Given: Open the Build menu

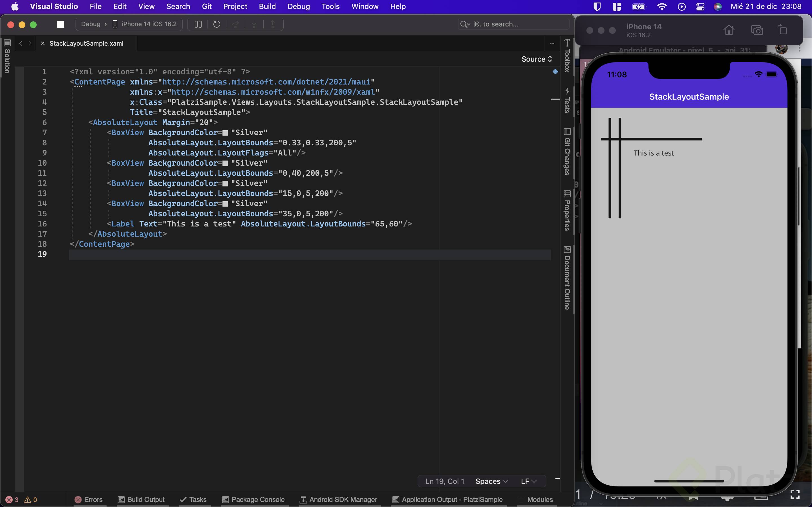Looking at the screenshot, I should (267, 6).
